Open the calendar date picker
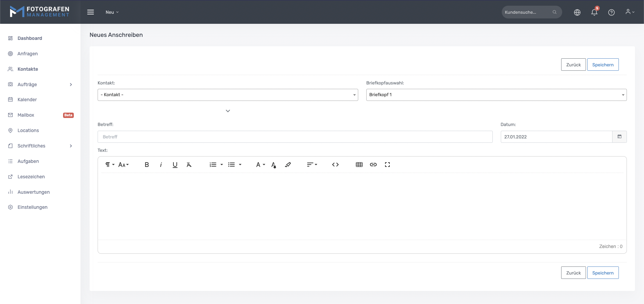This screenshot has width=644, height=304. tap(619, 137)
